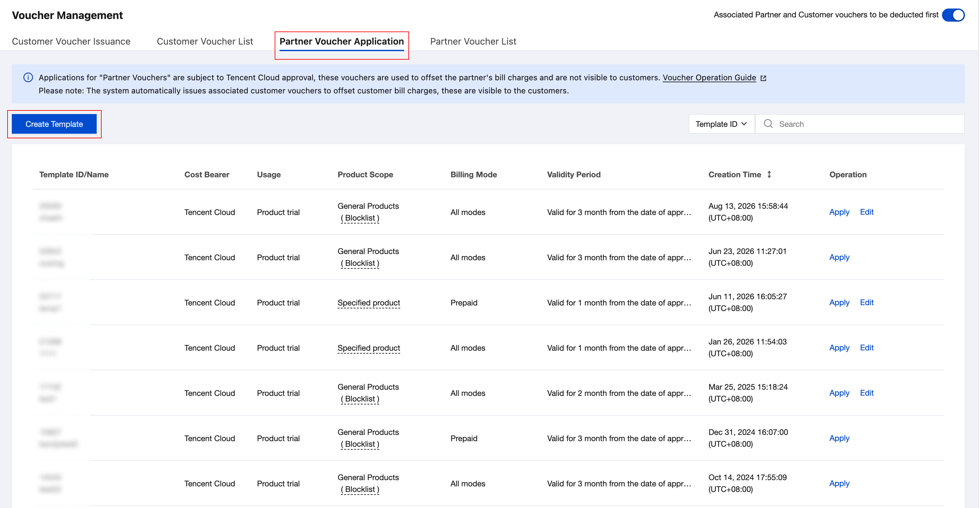980x508 pixels.
Task: Click Specified product in the Jan 26, 2026 row
Action: click(x=369, y=348)
